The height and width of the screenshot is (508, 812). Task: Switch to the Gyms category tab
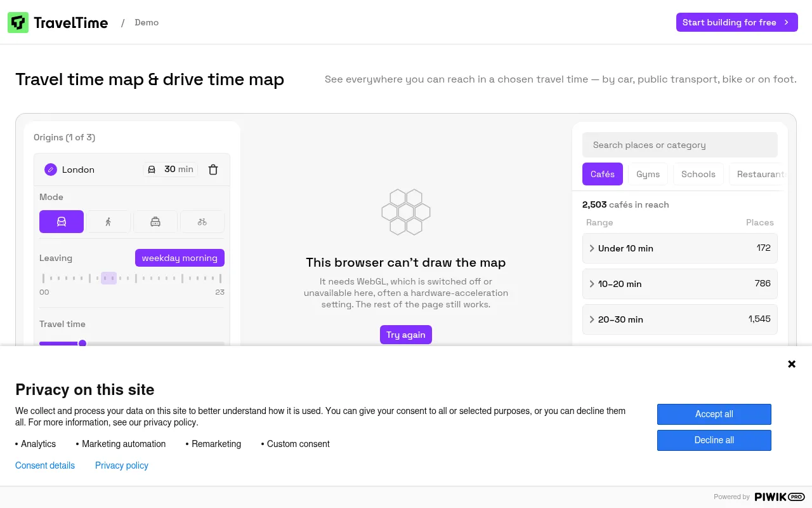tap(648, 174)
